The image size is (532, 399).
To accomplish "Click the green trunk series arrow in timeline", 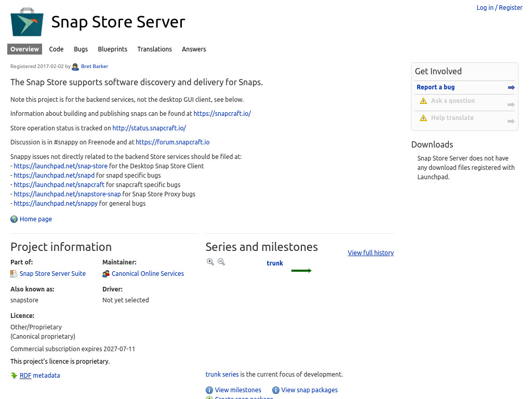I will coord(301,271).
